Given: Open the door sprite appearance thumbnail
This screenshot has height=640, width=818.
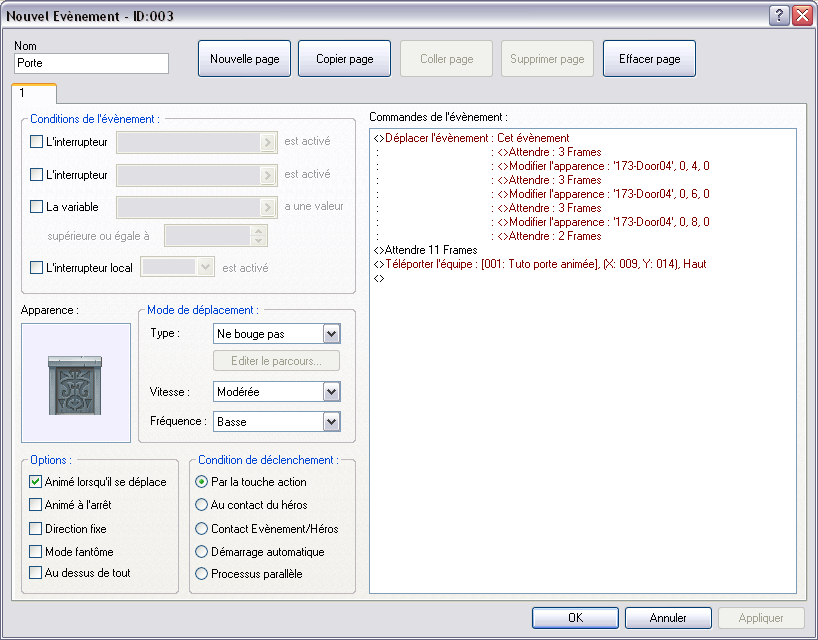Looking at the screenshot, I should [x=76, y=383].
